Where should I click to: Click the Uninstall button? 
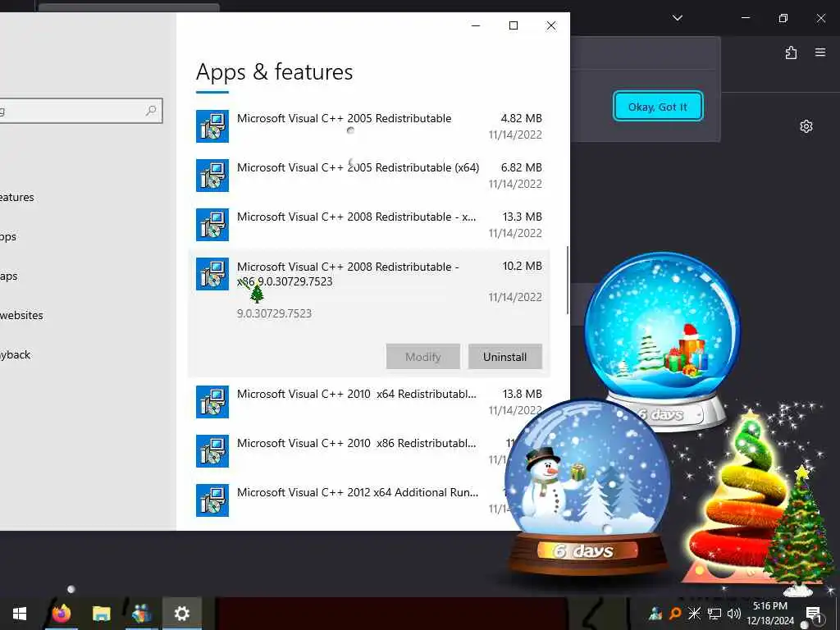click(504, 357)
